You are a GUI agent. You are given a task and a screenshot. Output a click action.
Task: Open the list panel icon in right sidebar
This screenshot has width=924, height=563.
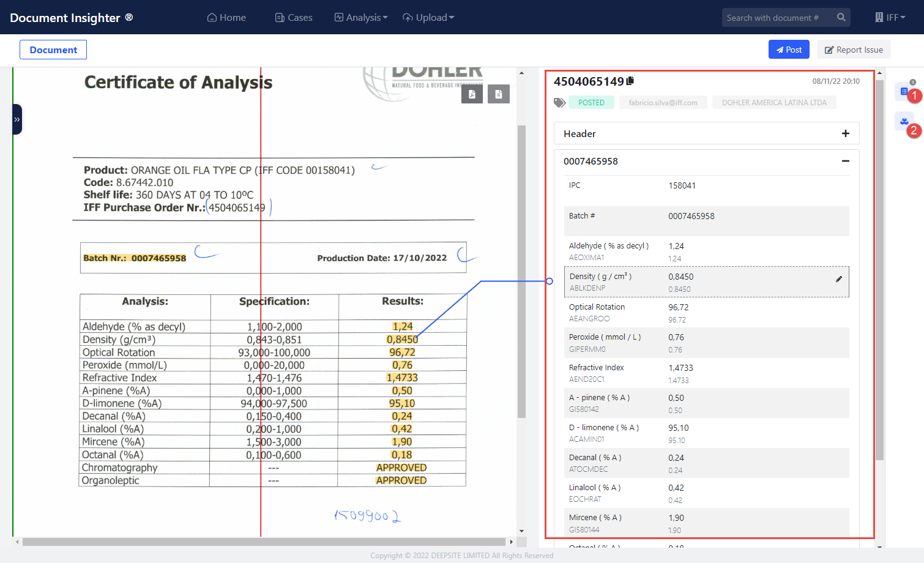(x=904, y=91)
